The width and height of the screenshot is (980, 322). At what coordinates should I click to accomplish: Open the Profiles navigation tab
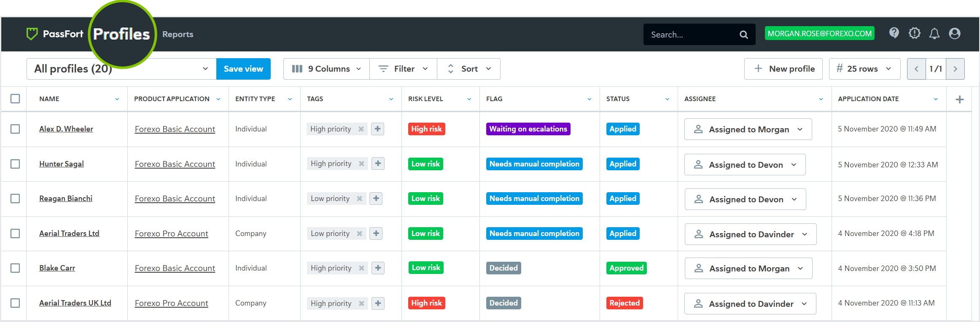click(121, 34)
